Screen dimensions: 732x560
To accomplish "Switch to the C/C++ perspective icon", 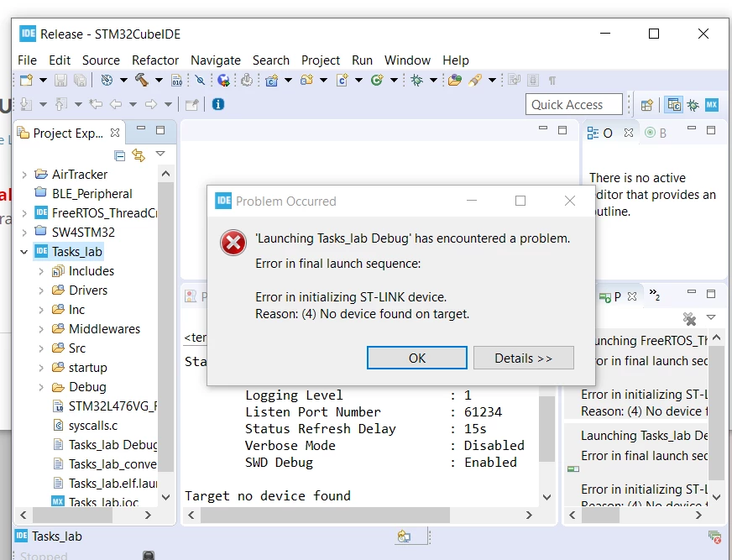I will (674, 105).
